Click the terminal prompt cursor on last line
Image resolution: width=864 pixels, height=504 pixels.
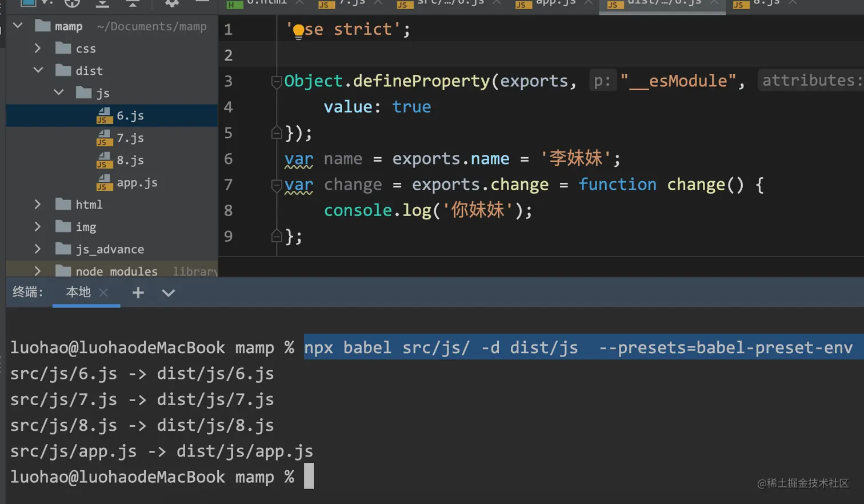(x=309, y=476)
